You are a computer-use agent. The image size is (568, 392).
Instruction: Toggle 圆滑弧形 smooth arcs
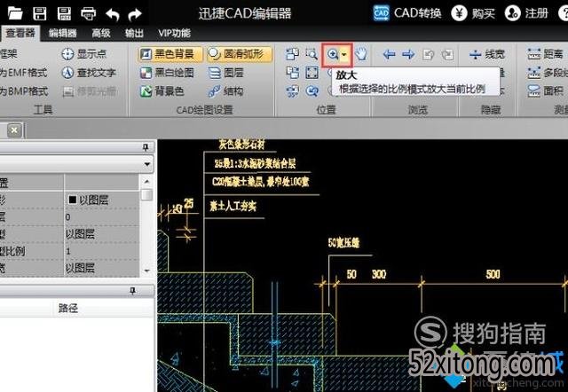pyautogui.click(x=240, y=54)
